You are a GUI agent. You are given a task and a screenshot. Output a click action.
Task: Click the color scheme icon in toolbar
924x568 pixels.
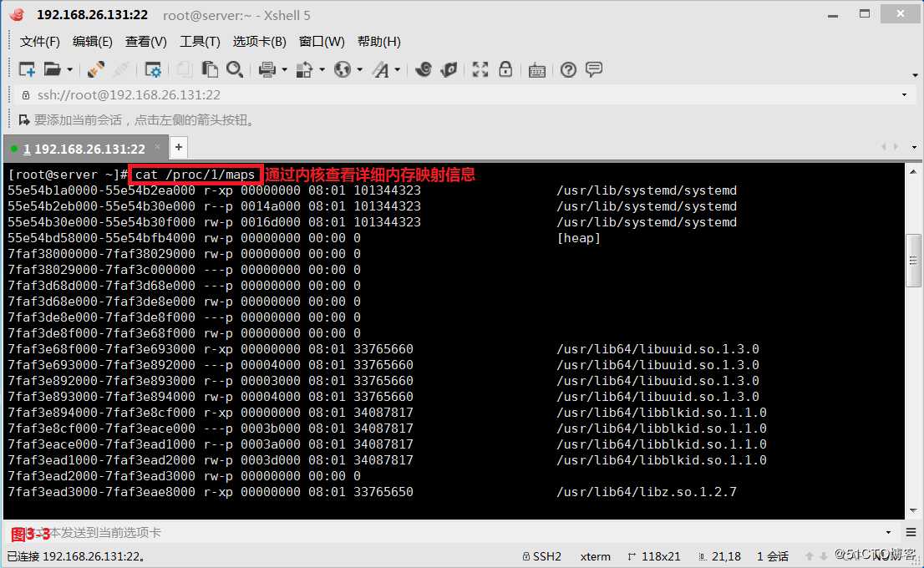304,69
